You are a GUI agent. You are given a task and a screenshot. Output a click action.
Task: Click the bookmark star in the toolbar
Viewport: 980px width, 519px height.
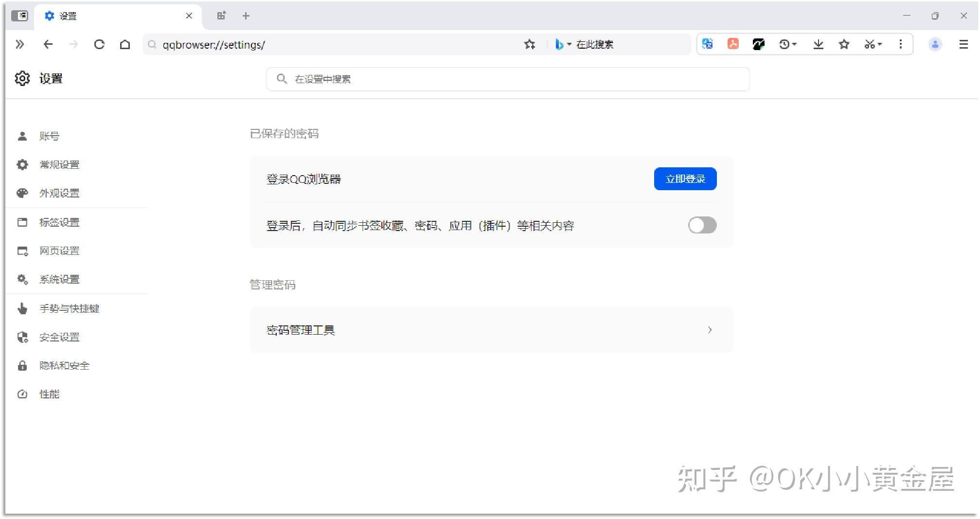(844, 44)
